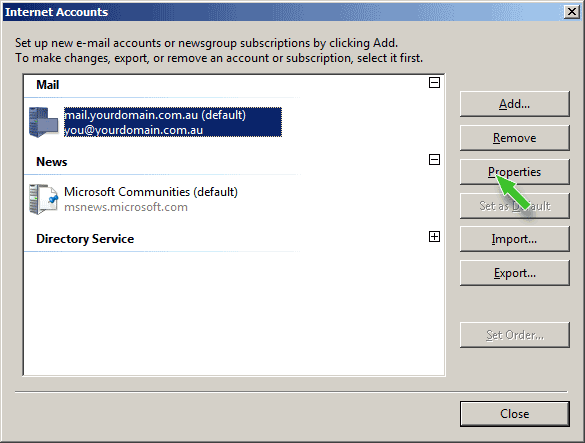
Task: Expand the Directory Service section
Action: pyautogui.click(x=434, y=237)
